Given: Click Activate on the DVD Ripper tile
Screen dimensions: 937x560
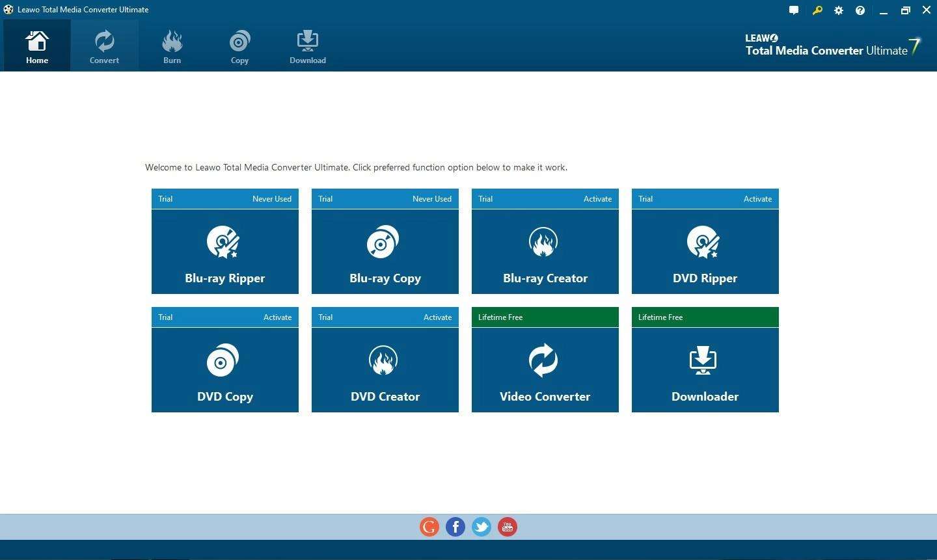Looking at the screenshot, I should pos(757,199).
